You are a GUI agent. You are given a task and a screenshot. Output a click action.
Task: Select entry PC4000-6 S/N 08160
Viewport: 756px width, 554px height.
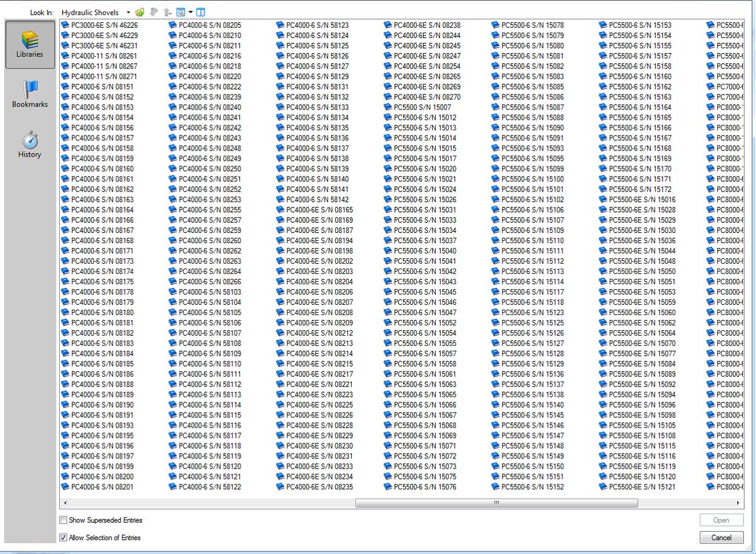[98, 169]
